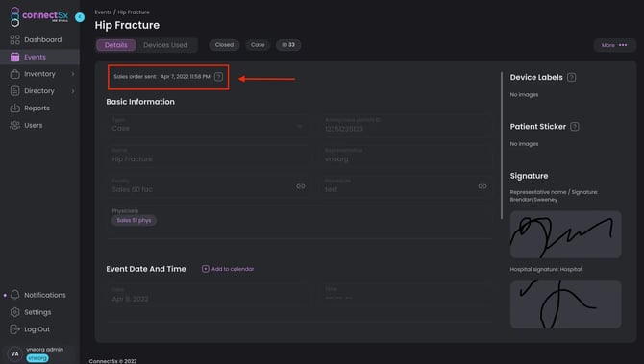
Task: Expand the Inventory submenu chevron
Action: (73, 74)
